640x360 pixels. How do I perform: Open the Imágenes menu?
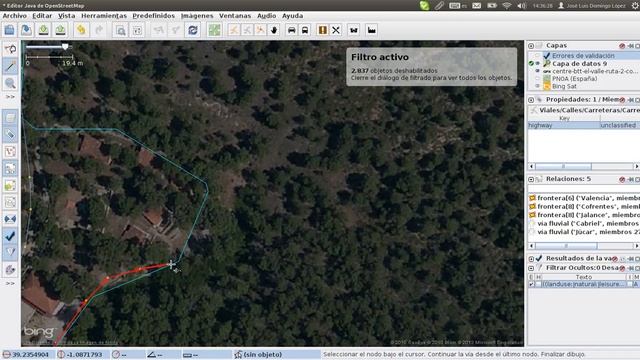coord(197,16)
